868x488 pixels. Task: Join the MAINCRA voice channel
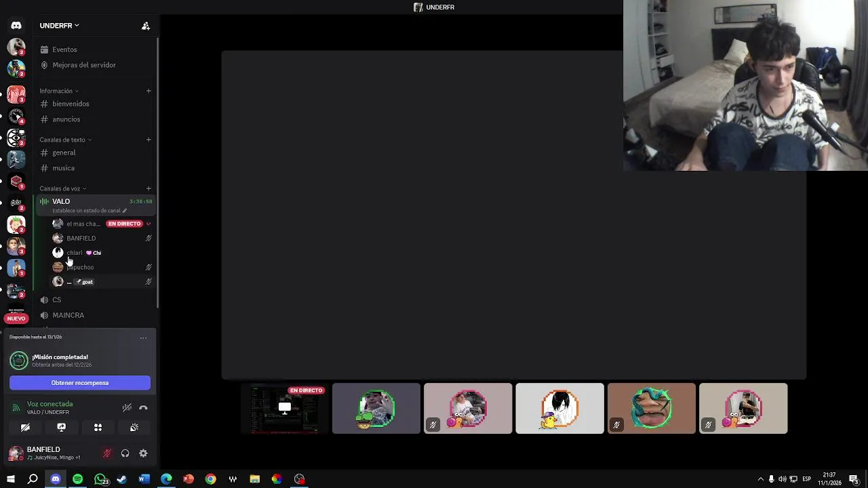pos(96,315)
